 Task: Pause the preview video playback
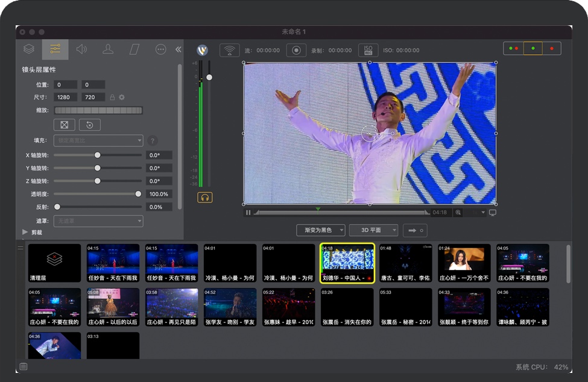tap(248, 213)
